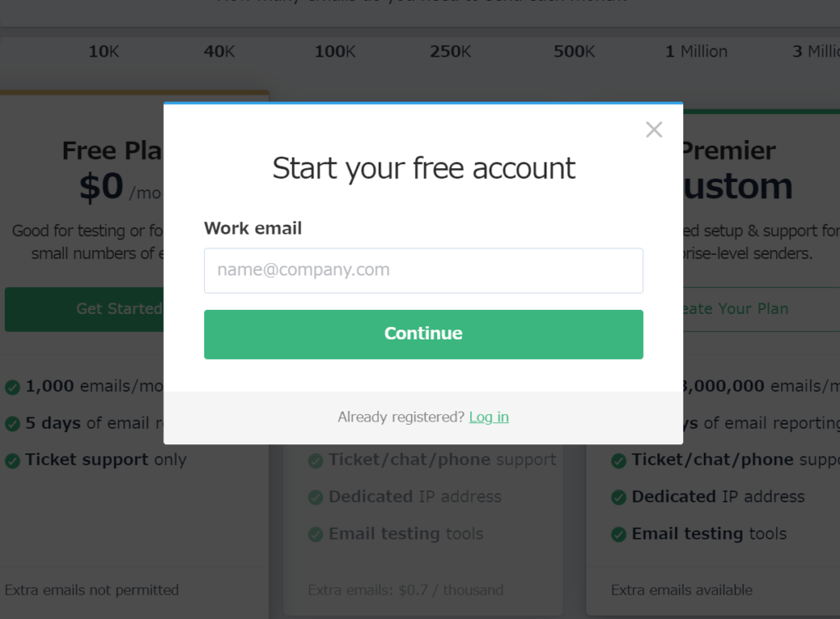Select the 3 Million emails volume
This screenshot has width=840, height=619.
tap(816, 52)
